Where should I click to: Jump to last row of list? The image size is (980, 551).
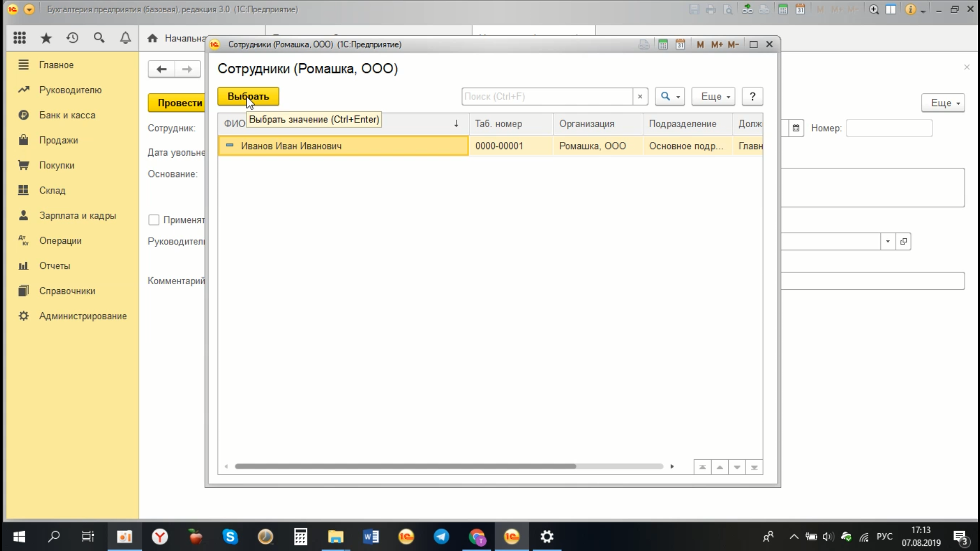coord(754,467)
